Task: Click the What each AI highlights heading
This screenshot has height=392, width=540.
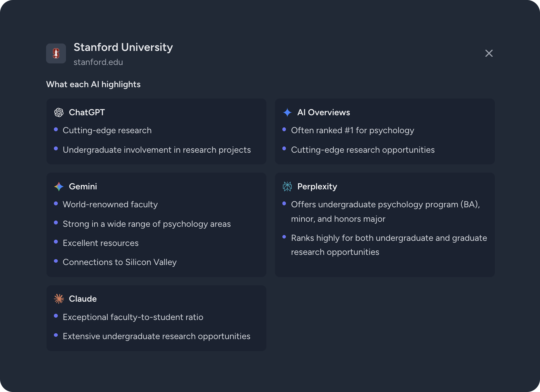Action: [x=93, y=84]
